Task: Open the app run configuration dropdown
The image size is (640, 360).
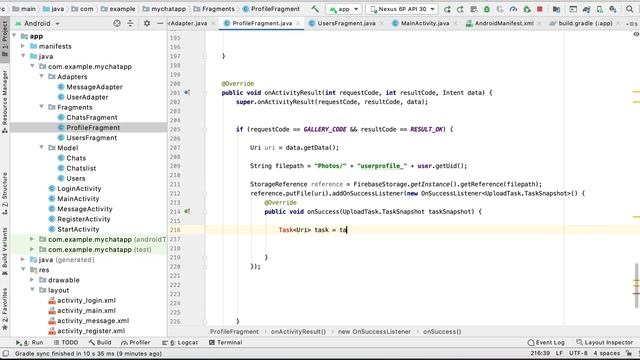Action: 343,9
